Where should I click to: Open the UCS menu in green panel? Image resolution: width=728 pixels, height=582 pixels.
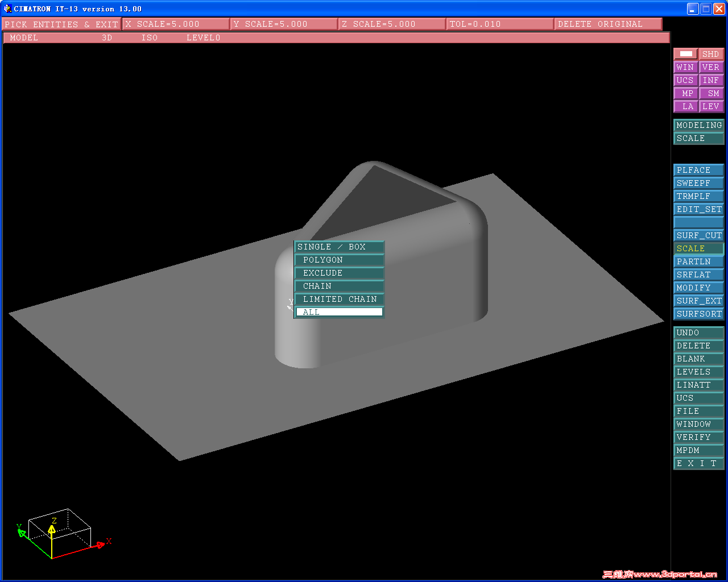(x=699, y=398)
